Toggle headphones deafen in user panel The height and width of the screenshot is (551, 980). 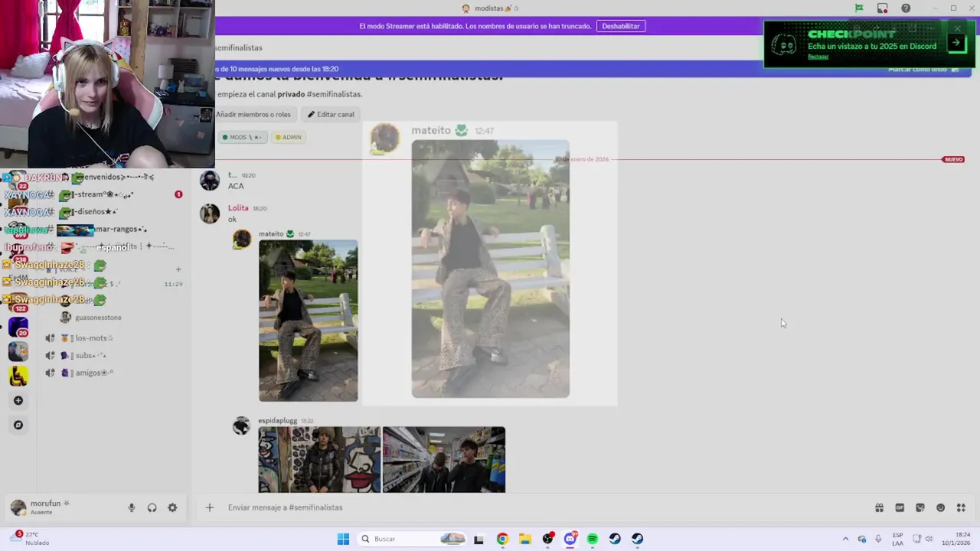[152, 507]
